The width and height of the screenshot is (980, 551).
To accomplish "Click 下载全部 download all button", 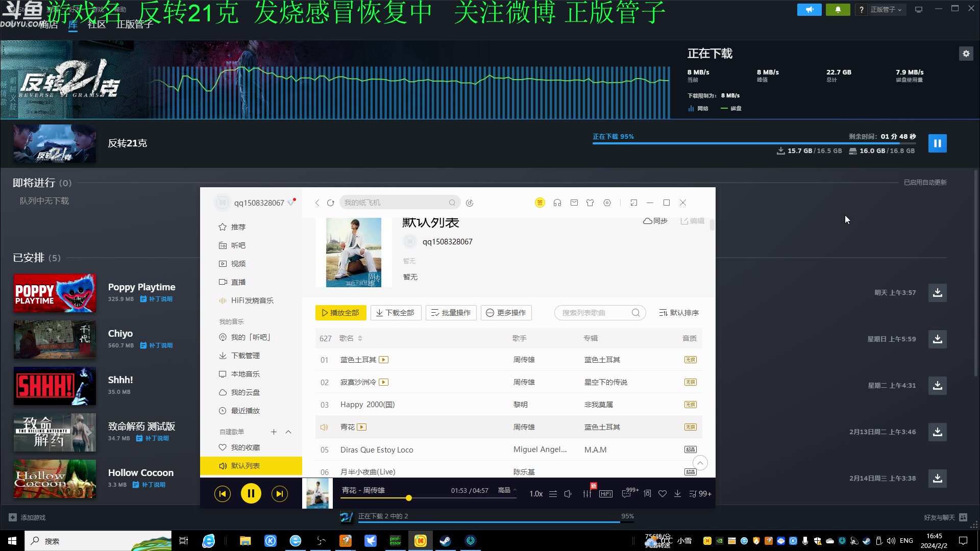I will point(396,313).
